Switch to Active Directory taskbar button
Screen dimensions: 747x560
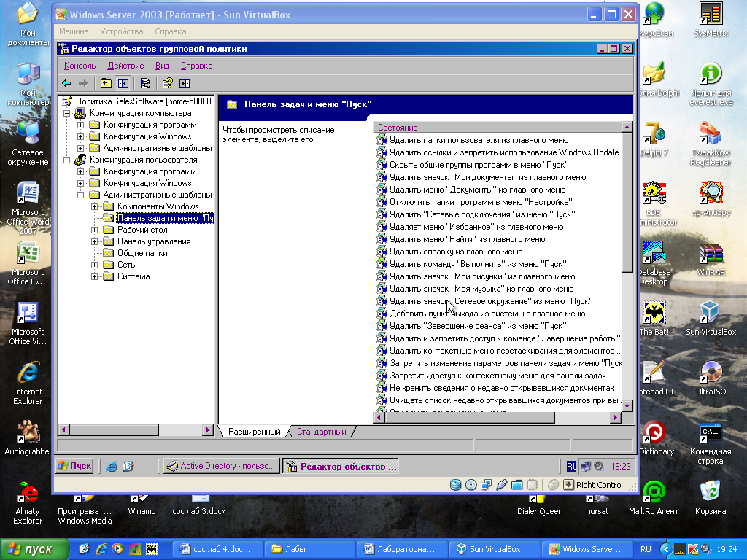222,466
